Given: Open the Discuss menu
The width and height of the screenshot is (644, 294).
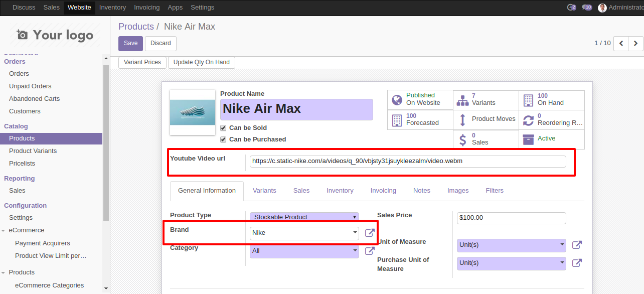Looking at the screenshot, I should (x=24, y=8).
